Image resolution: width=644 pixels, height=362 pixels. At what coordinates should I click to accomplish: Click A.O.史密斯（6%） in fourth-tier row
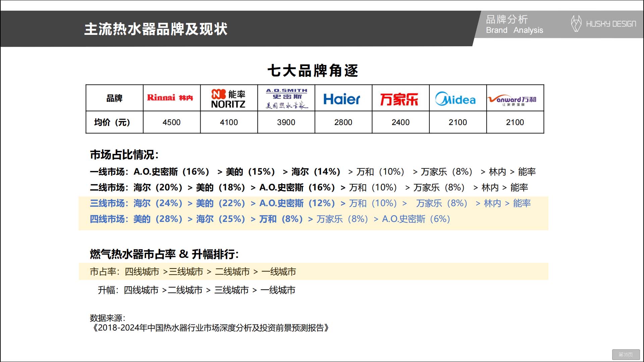click(x=416, y=219)
